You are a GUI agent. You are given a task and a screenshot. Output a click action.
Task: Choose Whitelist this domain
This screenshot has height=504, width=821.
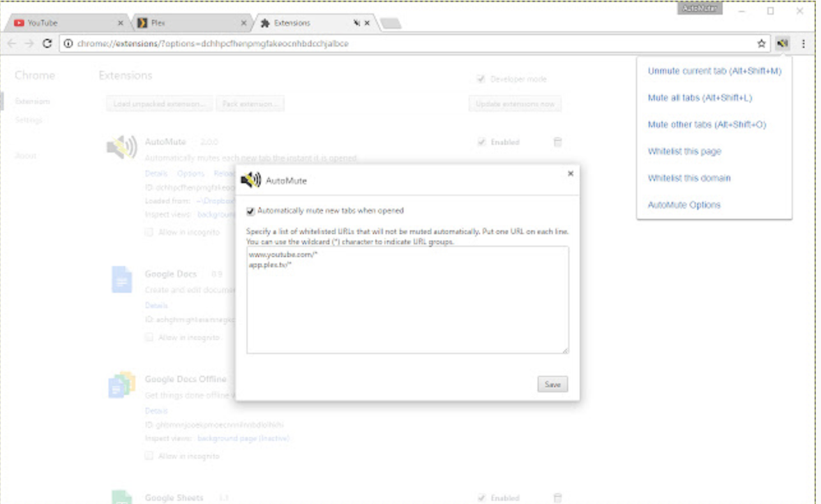pyautogui.click(x=689, y=178)
